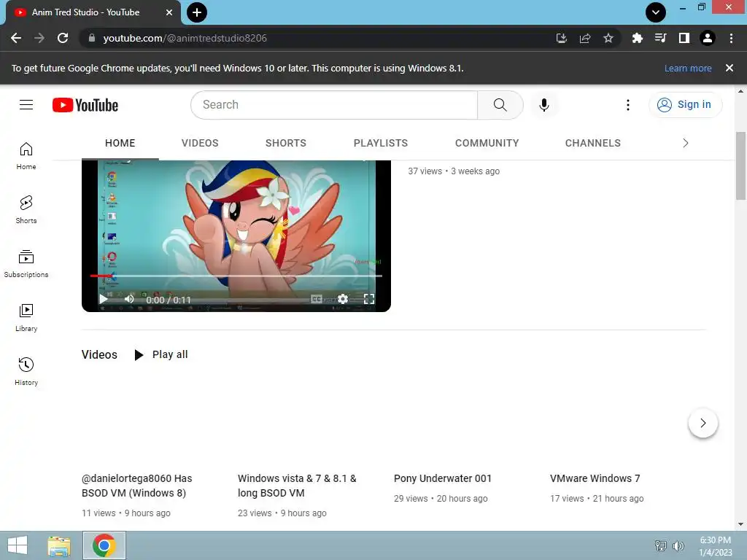This screenshot has width=747, height=560.
Task: Switch to the HOME tab
Action: pos(120,143)
